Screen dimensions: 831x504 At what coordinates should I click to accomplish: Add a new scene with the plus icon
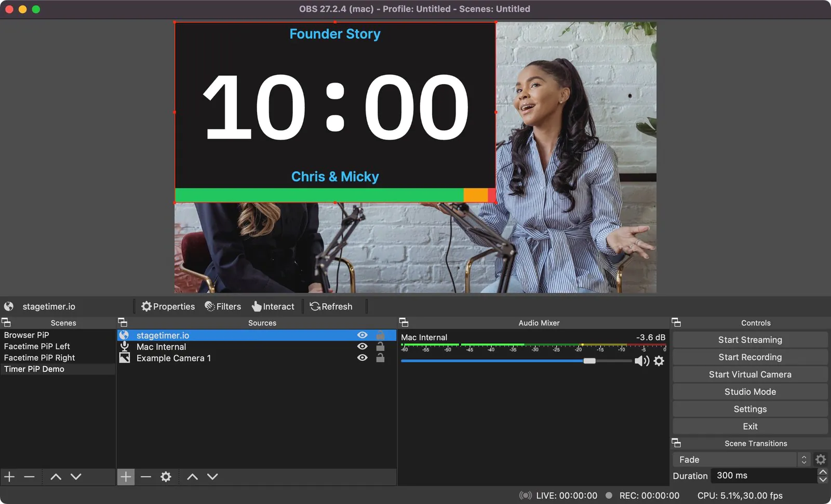coord(9,476)
